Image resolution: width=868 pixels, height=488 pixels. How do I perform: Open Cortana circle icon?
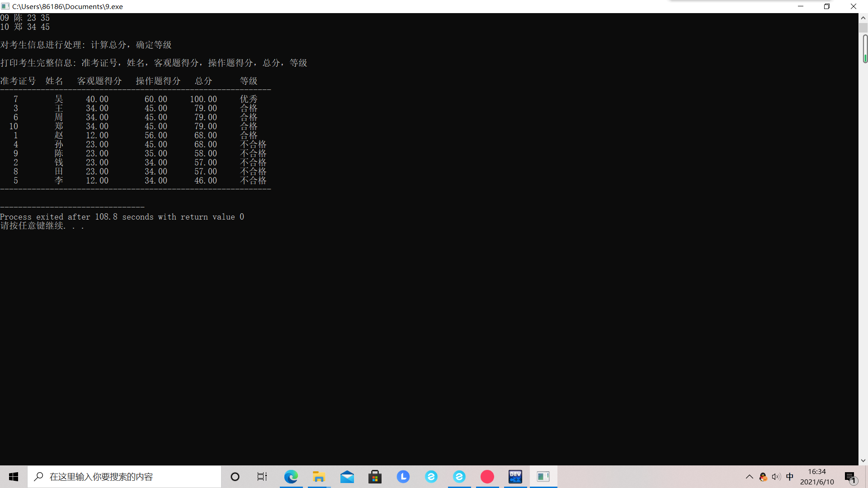click(235, 477)
